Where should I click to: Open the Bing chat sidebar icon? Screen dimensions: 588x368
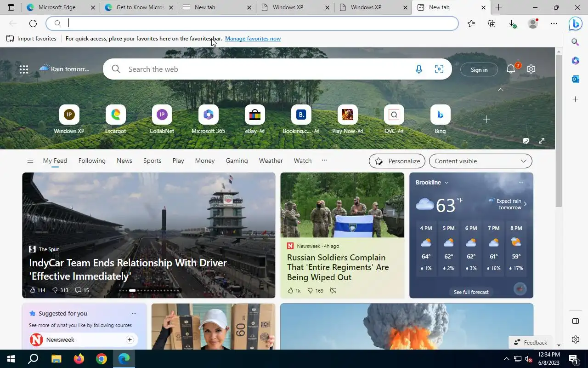tap(575, 23)
